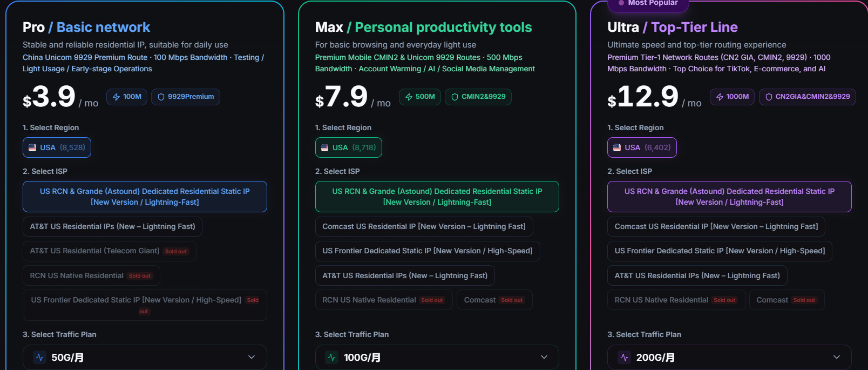
Task: Click '2. Select ISP' label in Max plan
Action: (337, 171)
